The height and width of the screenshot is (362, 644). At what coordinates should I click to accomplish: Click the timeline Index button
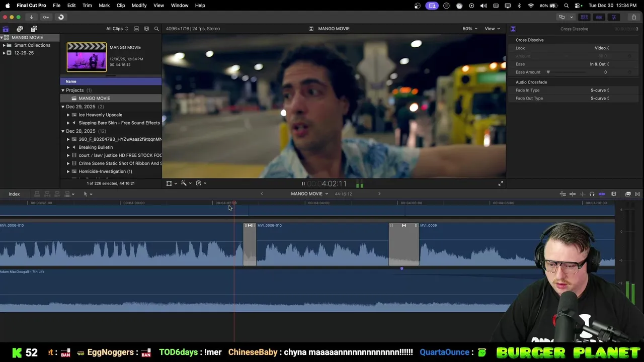coord(14,194)
